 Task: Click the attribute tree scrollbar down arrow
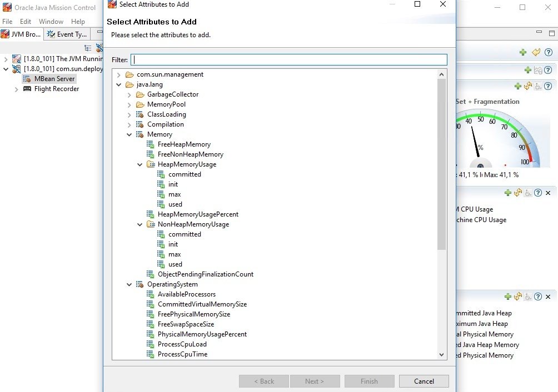[x=442, y=355]
